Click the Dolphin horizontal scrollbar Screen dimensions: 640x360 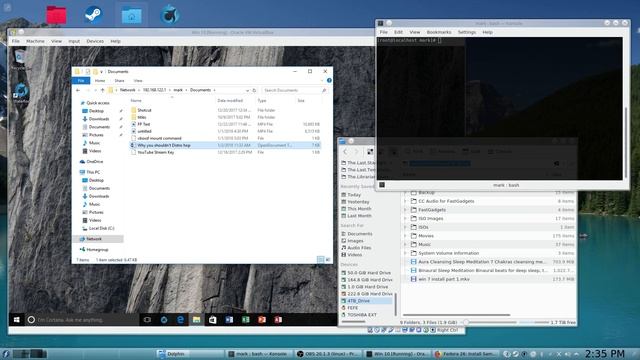(x=456, y=315)
